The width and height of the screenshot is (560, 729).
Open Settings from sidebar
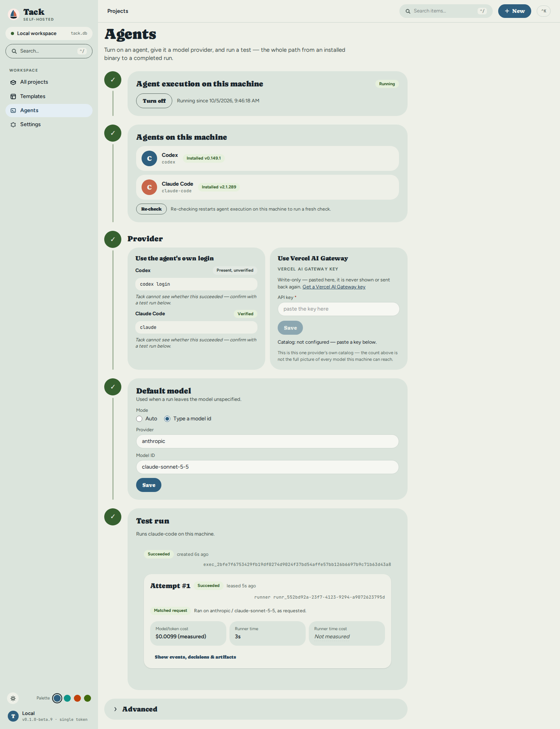coord(49,125)
